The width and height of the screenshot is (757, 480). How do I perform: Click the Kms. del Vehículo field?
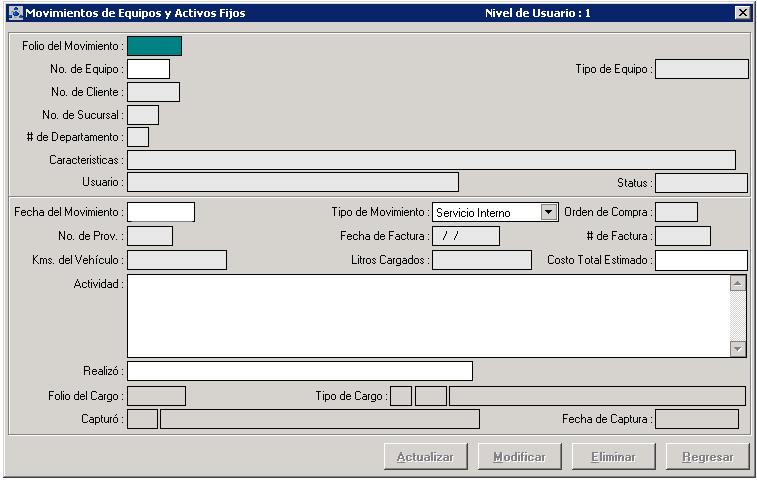pos(177,260)
